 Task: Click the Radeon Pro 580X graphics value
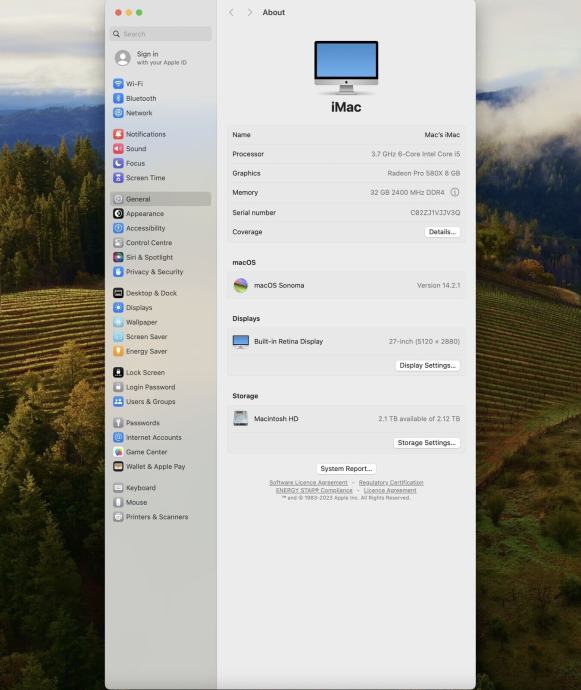click(x=423, y=173)
